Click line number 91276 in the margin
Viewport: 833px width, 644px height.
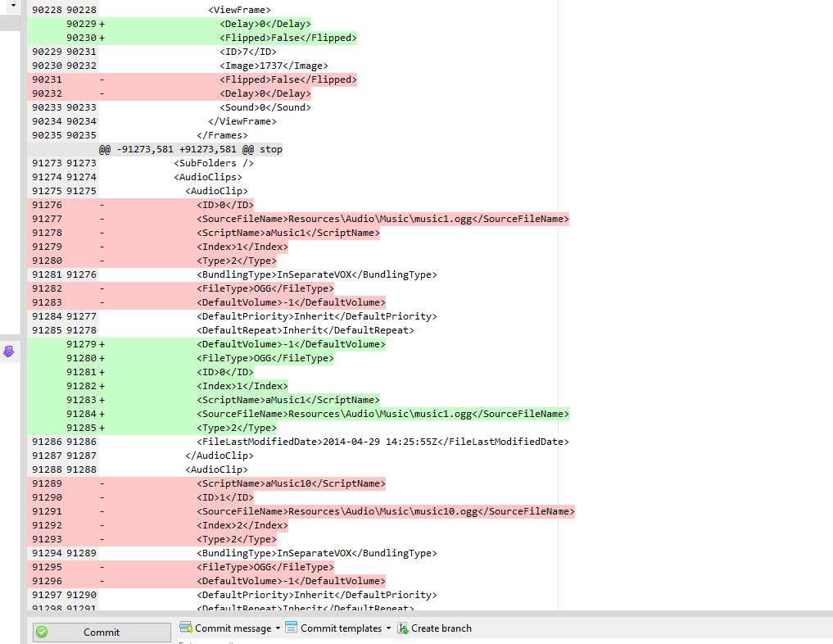click(x=80, y=274)
